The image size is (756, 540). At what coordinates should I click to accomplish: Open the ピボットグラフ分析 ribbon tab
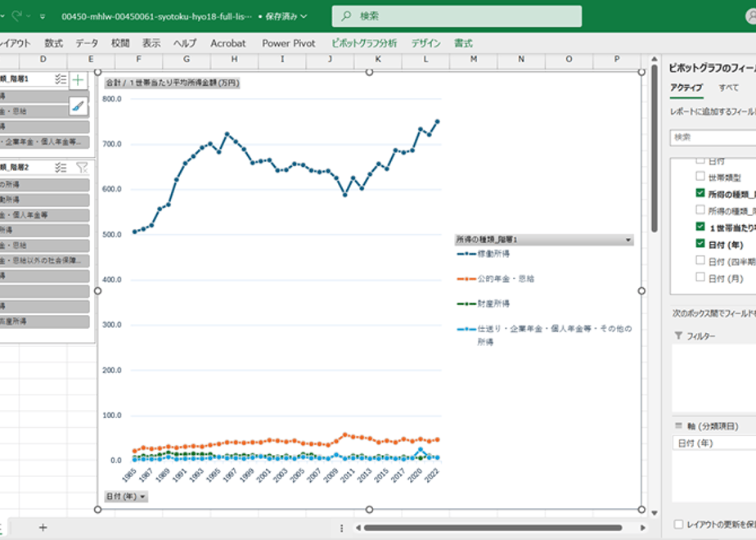(x=364, y=43)
